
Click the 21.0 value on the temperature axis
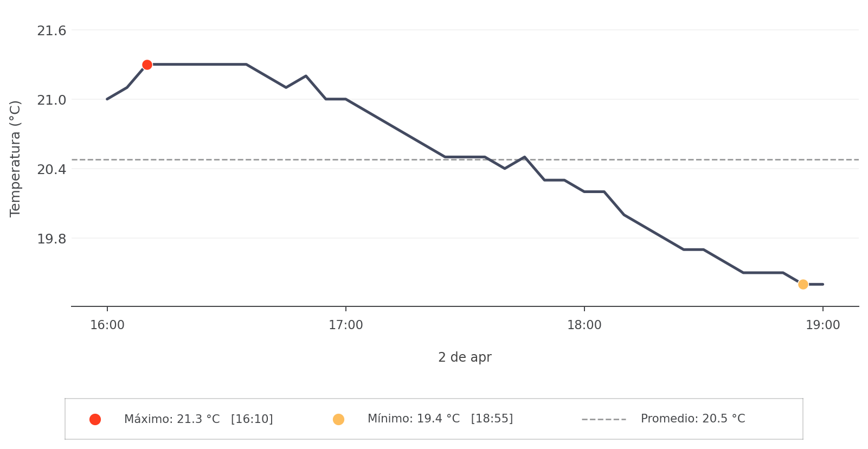(x=52, y=100)
